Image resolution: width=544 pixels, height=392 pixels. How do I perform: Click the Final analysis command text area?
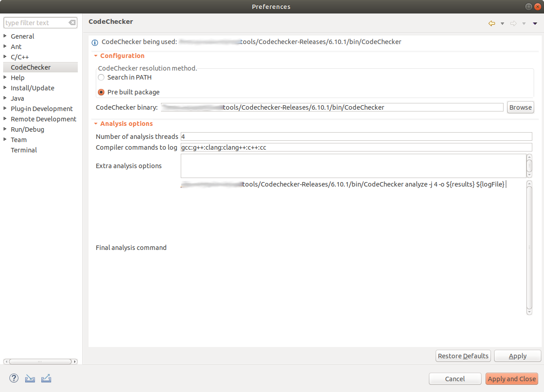point(353,248)
